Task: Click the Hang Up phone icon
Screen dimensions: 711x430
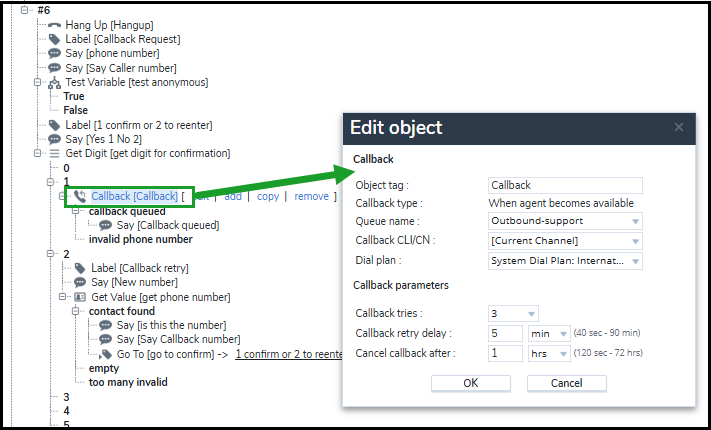Action: pyautogui.click(x=54, y=25)
